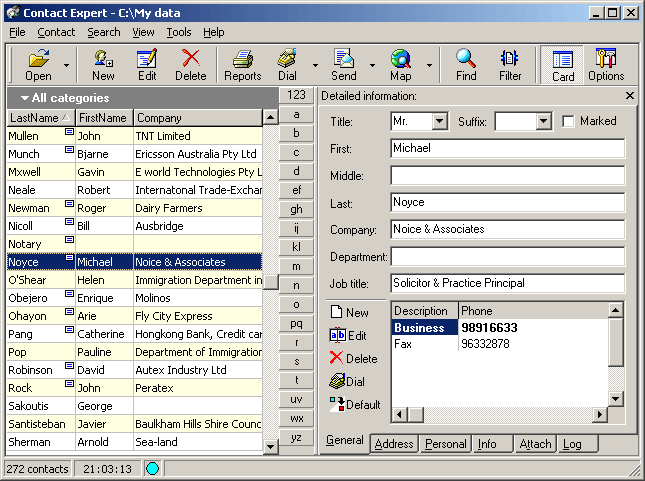Jump to contacts in the gh index
Screen dimensions: 645x481
[296, 209]
